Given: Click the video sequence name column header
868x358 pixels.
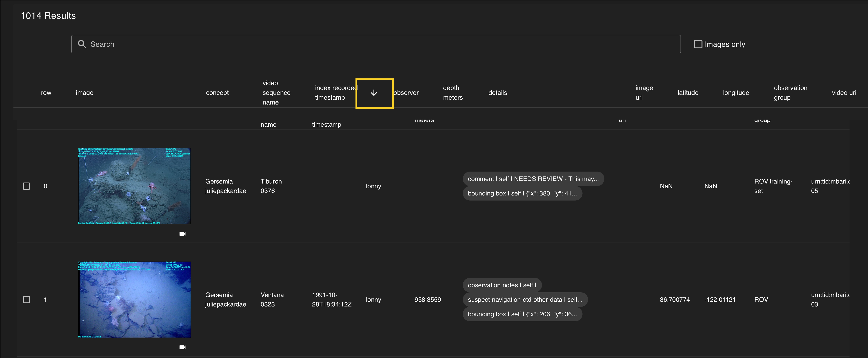Looking at the screenshot, I should 276,93.
